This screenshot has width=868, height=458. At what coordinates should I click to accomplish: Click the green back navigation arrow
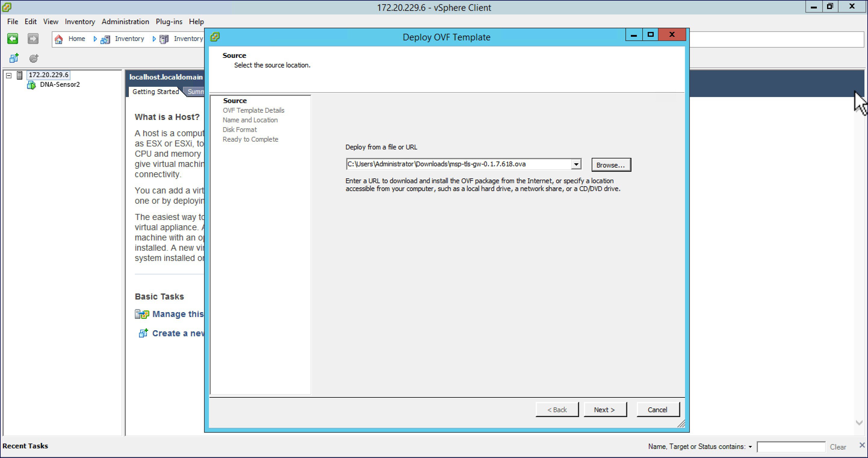tap(12, 39)
